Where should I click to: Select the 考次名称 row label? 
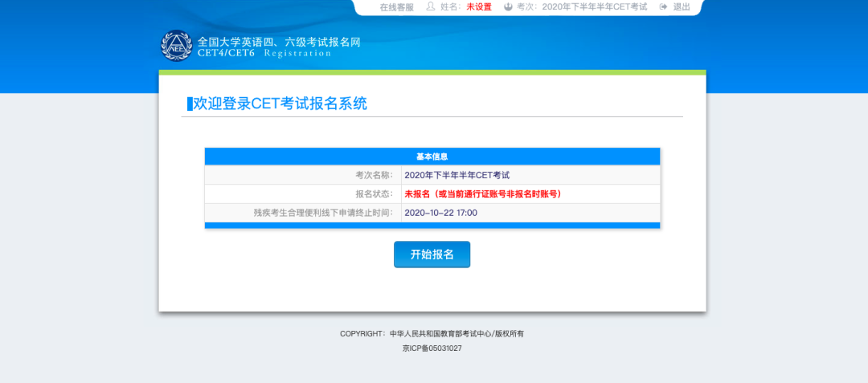(x=375, y=175)
